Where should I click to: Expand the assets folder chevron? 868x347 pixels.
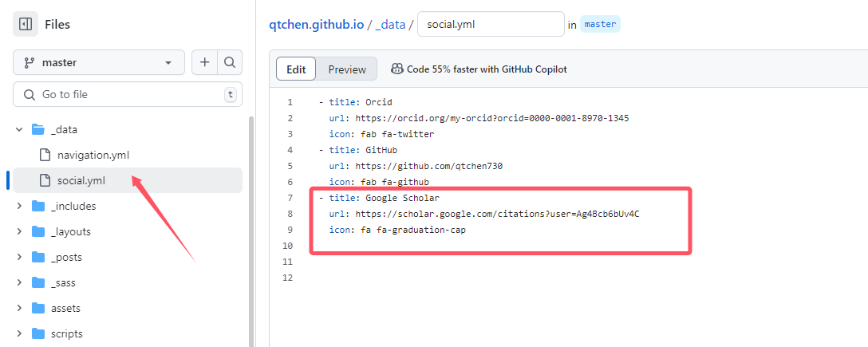tap(19, 308)
